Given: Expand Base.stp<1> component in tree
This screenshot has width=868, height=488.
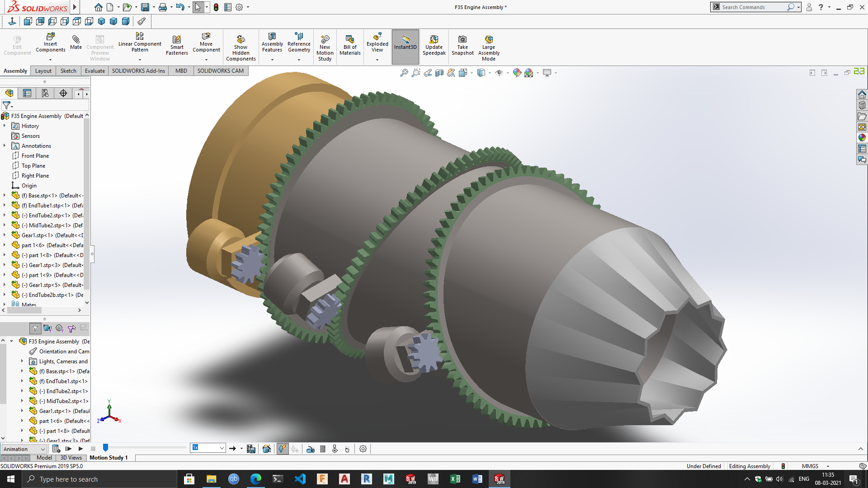Looking at the screenshot, I should click(5, 196).
